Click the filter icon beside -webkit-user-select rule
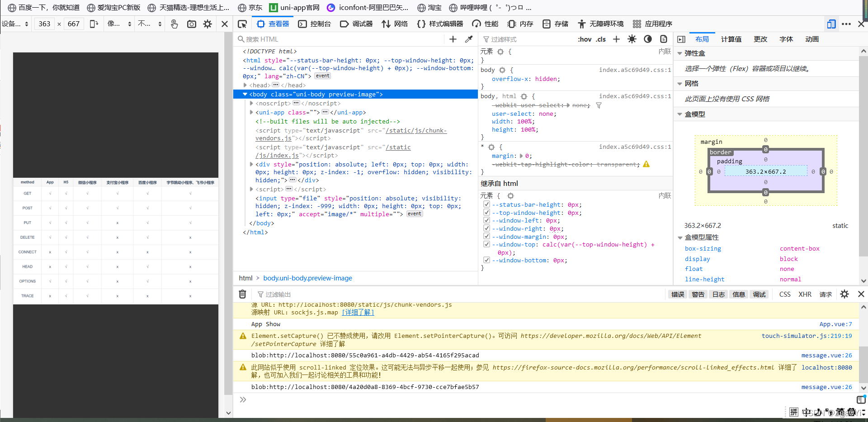 click(599, 105)
